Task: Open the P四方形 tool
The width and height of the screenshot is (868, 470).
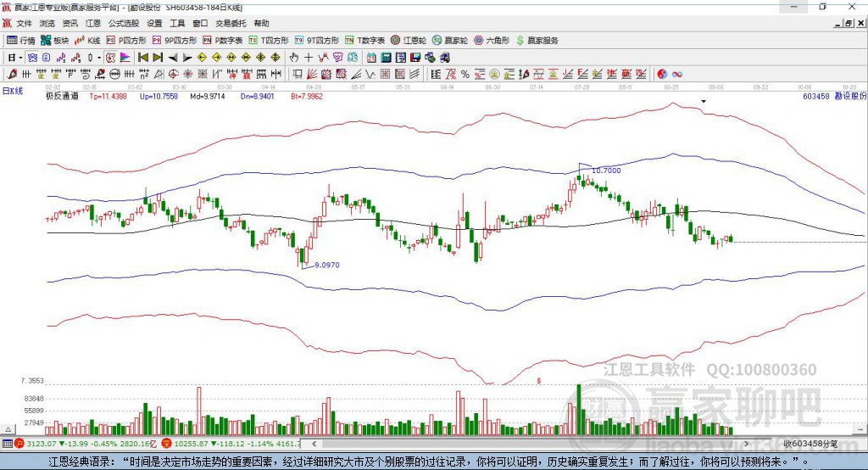Action: 126,41
